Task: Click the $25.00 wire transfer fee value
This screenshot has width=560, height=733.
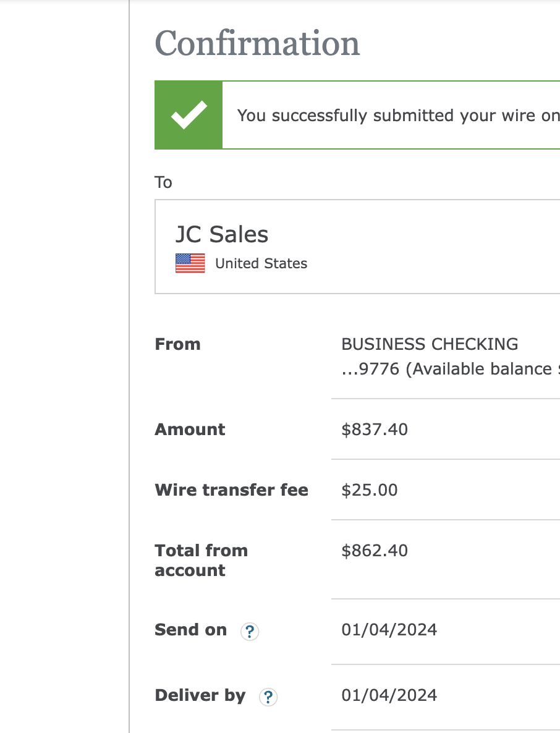Action: (369, 490)
